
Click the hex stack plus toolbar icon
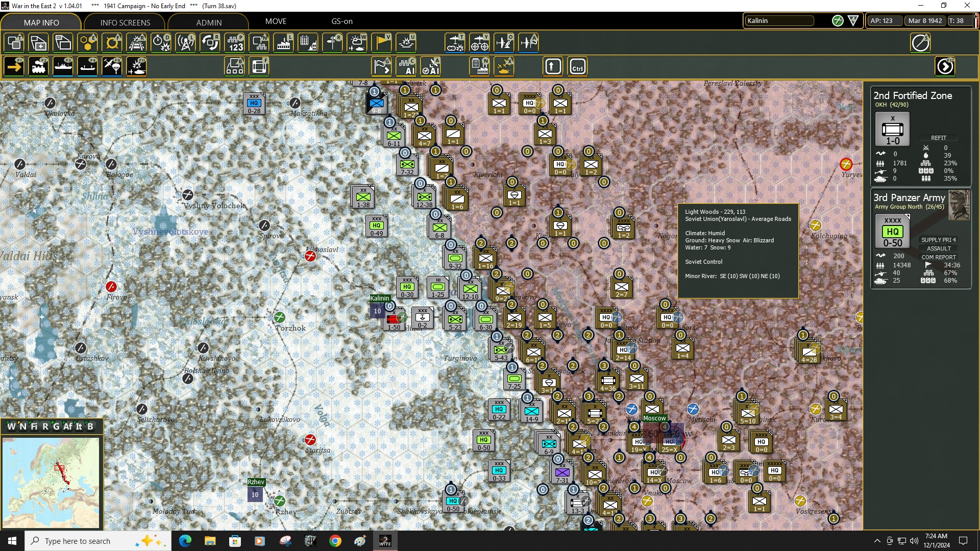39,43
